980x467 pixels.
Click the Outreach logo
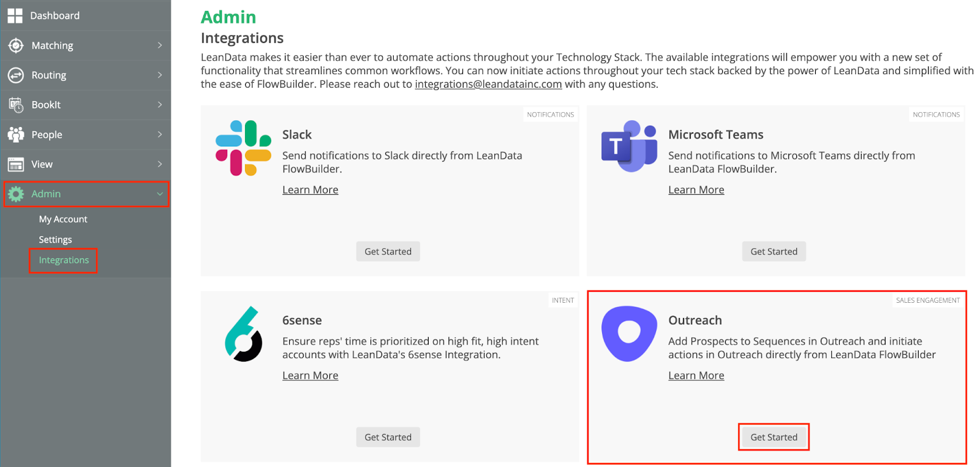pos(629,333)
